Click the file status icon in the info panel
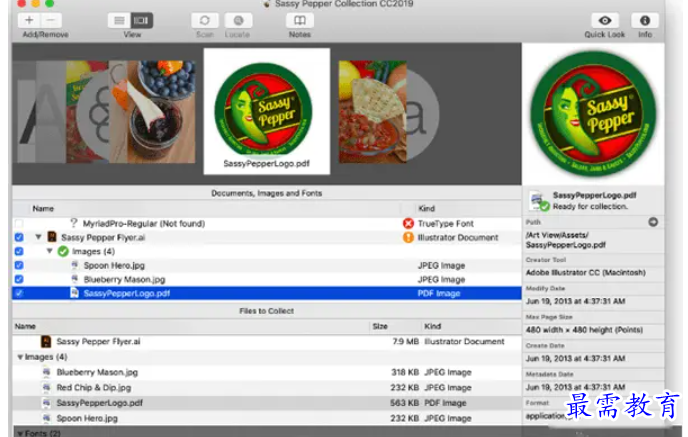 [538, 201]
